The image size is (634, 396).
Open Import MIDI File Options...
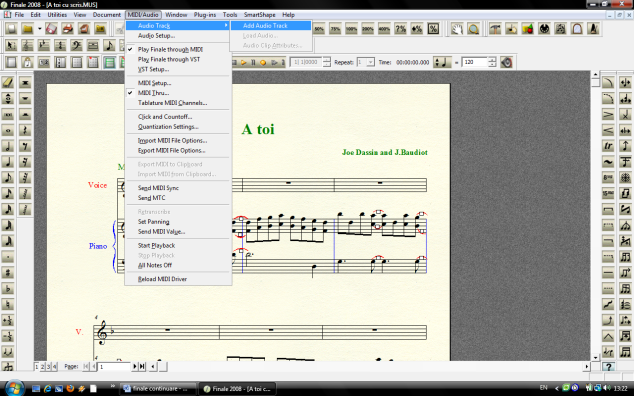point(178,140)
